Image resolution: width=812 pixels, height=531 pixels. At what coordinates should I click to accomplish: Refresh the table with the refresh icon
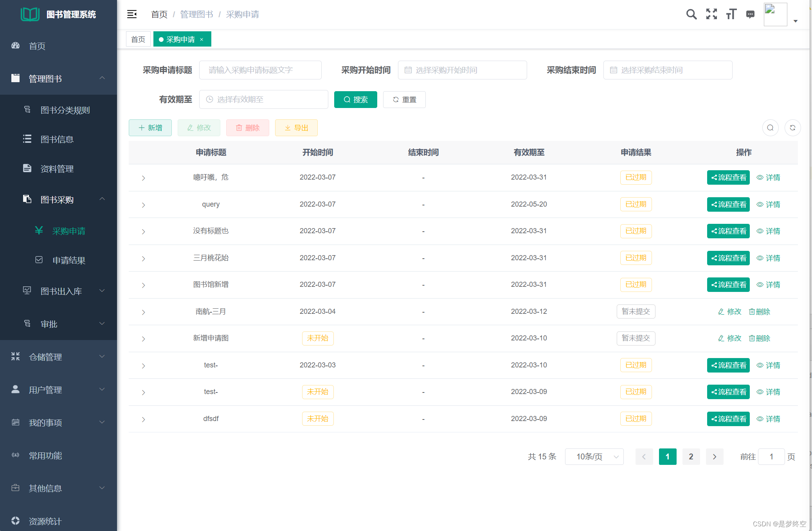(793, 128)
